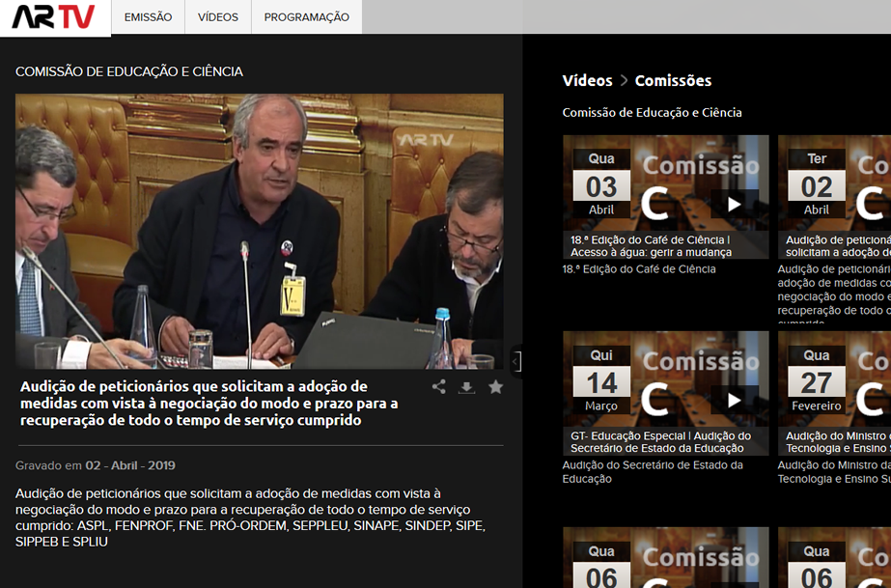891x588 pixels.
Task: Mark the video as favorite with star
Action: 495,387
